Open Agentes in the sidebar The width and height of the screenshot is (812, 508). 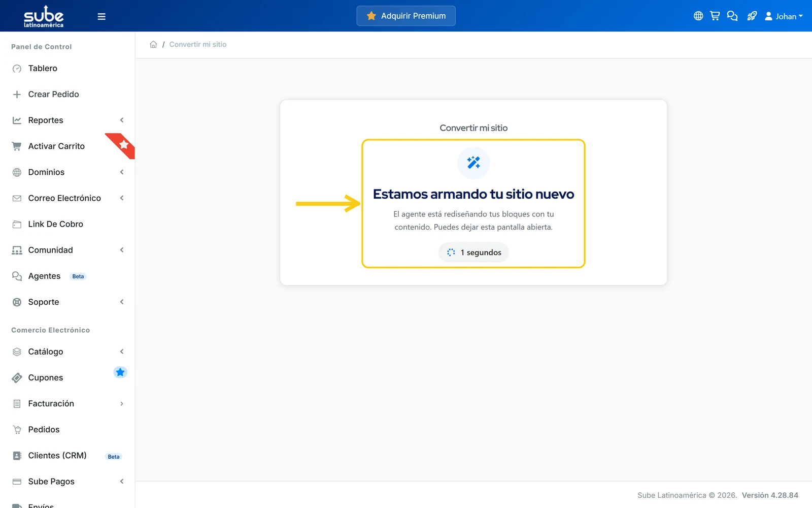[x=44, y=276]
